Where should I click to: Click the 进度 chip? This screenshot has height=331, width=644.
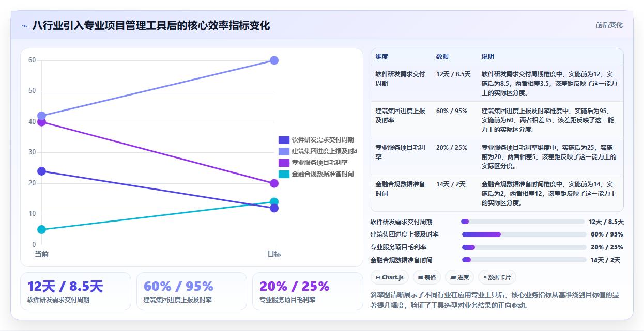pyautogui.click(x=459, y=277)
